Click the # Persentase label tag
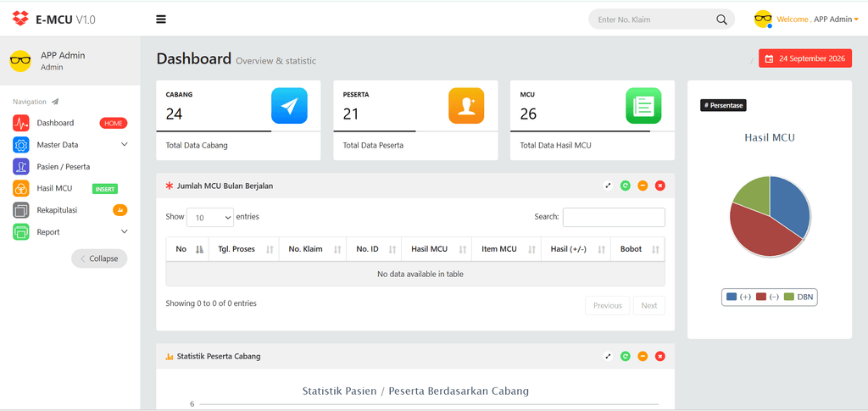868x411 pixels. coord(723,105)
